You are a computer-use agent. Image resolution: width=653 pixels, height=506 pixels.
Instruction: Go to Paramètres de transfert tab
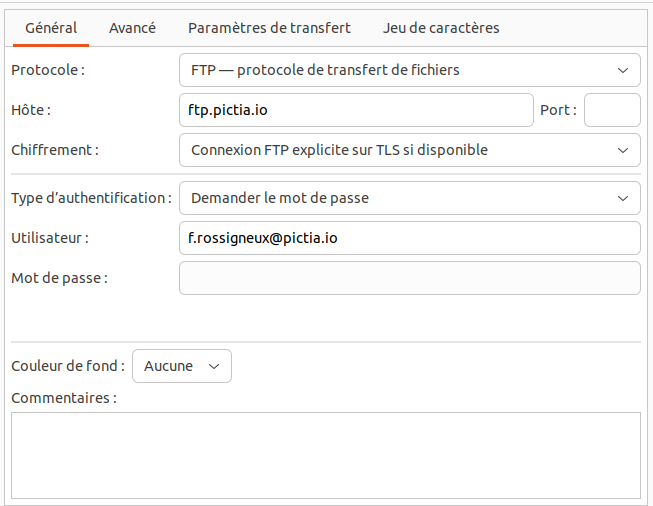click(x=269, y=28)
